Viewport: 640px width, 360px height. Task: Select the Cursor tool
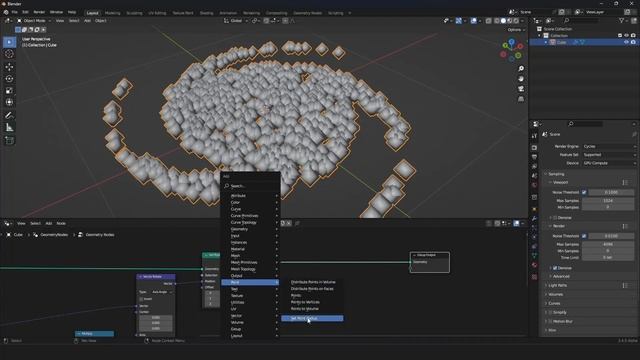tap(9, 54)
